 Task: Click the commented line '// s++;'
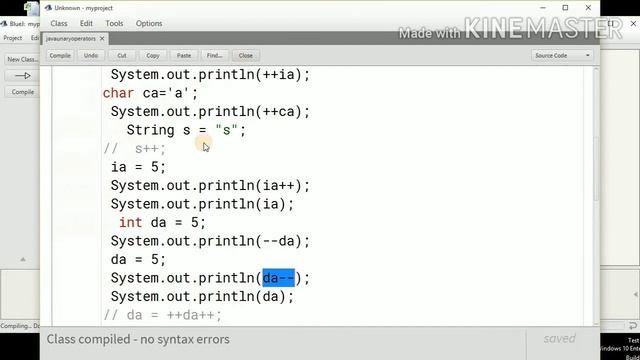135,149
